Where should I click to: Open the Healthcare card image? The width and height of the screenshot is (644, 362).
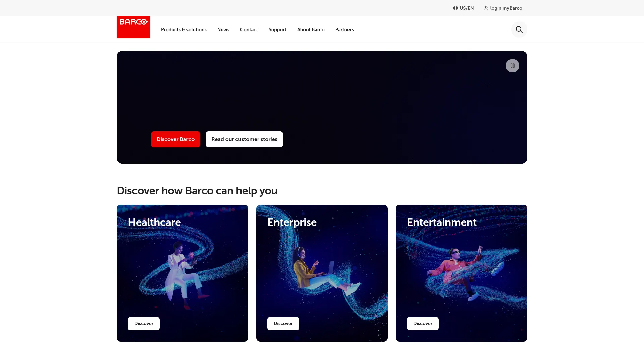(x=182, y=273)
